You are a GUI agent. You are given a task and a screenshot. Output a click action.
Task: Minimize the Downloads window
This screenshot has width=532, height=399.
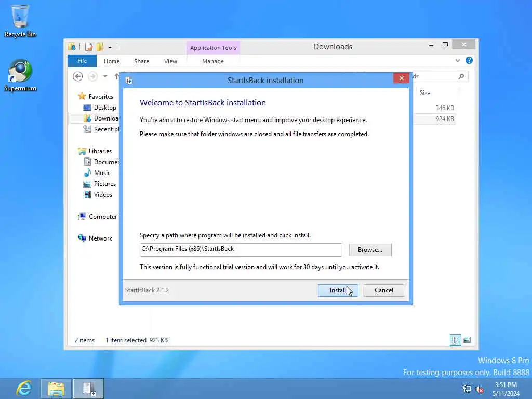431,45
